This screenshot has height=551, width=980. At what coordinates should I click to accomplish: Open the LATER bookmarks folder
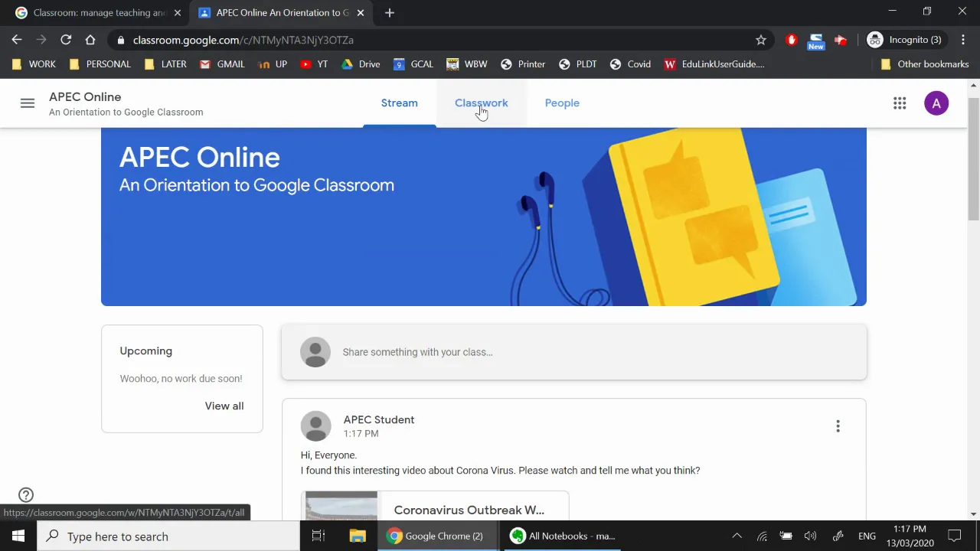coord(166,64)
